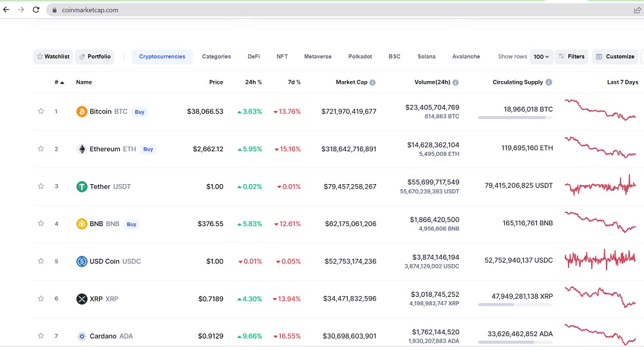Open the Portfolio button
This screenshot has width=644, height=347.
[95, 57]
